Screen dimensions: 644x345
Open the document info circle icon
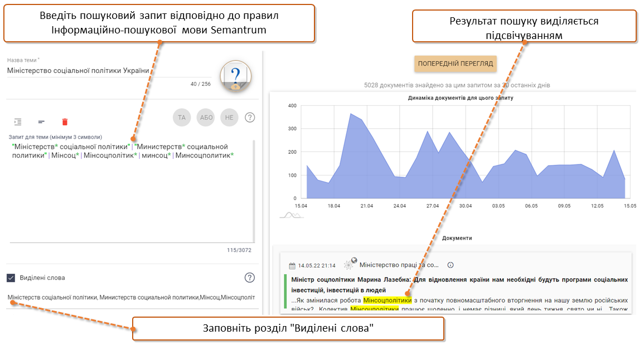451,265
